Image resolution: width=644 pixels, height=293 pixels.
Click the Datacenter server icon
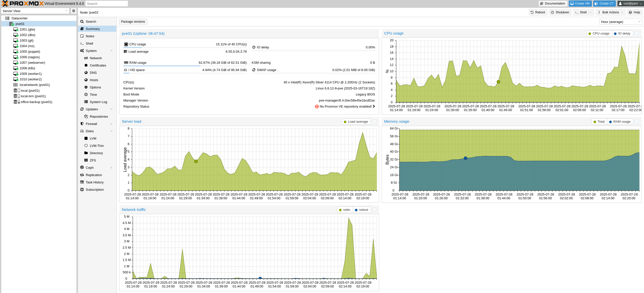[7, 18]
